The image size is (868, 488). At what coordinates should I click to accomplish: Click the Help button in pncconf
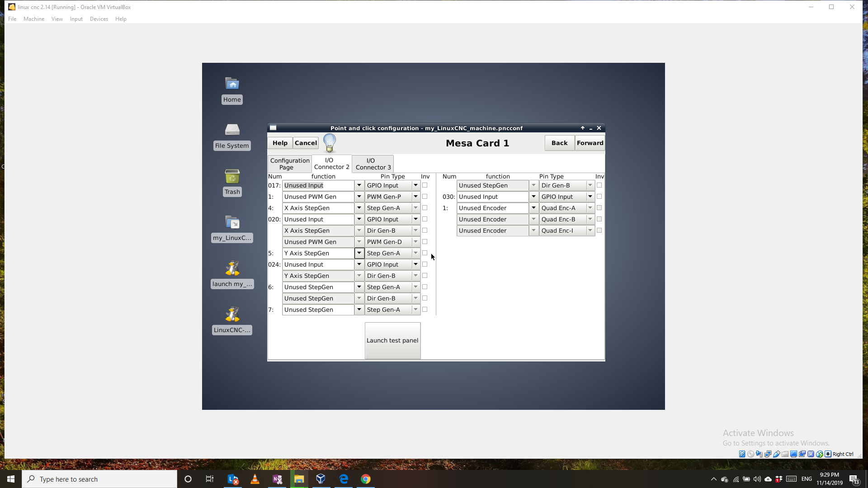(x=280, y=143)
